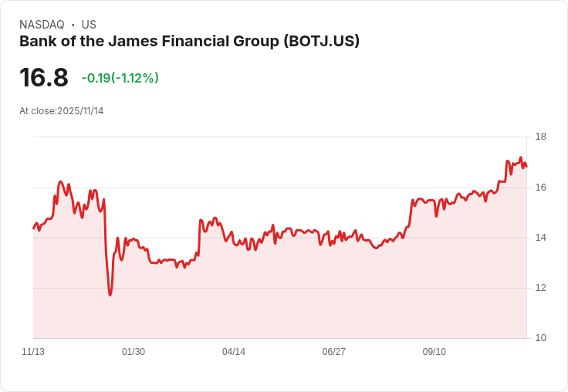The height and width of the screenshot is (392, 568).
Task: Click the 18 value on the y-axis
Action: [x=541, y=137]
